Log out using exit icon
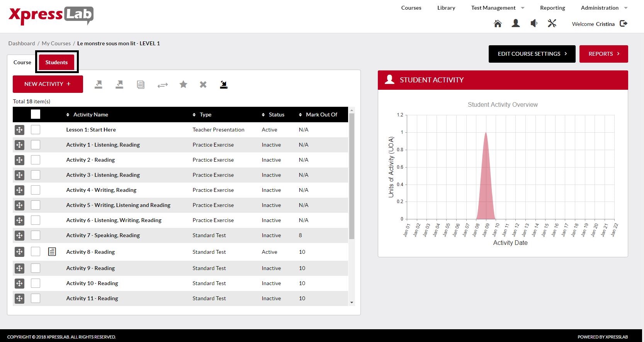644x342 pixels. [624, 24]
